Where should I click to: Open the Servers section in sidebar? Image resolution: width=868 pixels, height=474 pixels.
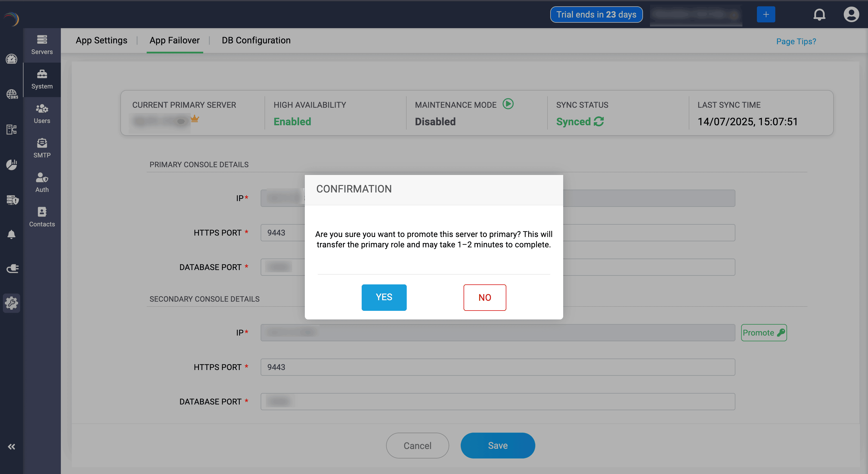tap(42, 45)
